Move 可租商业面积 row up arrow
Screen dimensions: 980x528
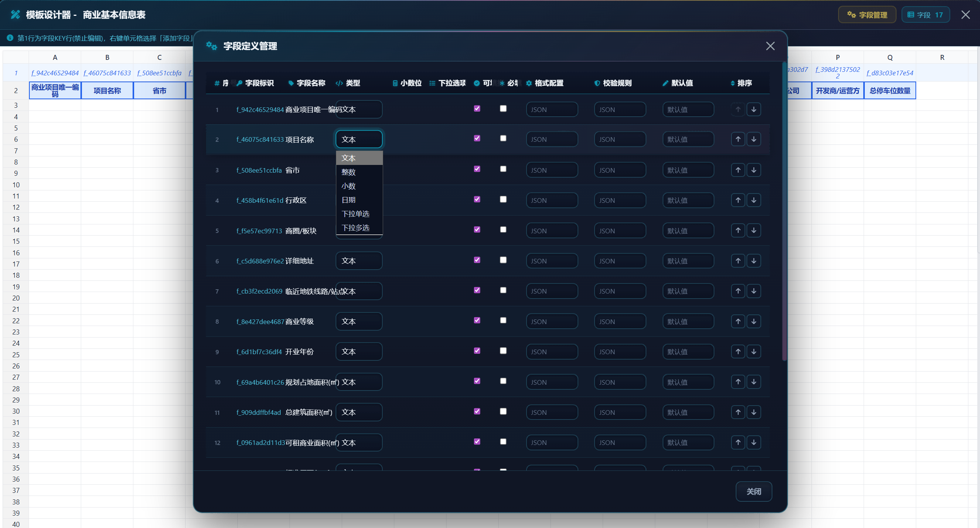pos(738,442)
